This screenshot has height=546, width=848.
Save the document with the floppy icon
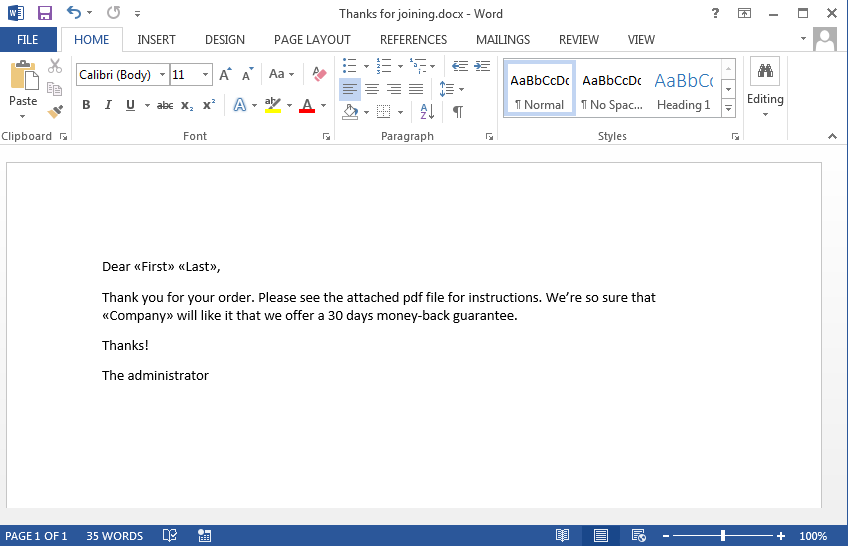pos(44,13)
